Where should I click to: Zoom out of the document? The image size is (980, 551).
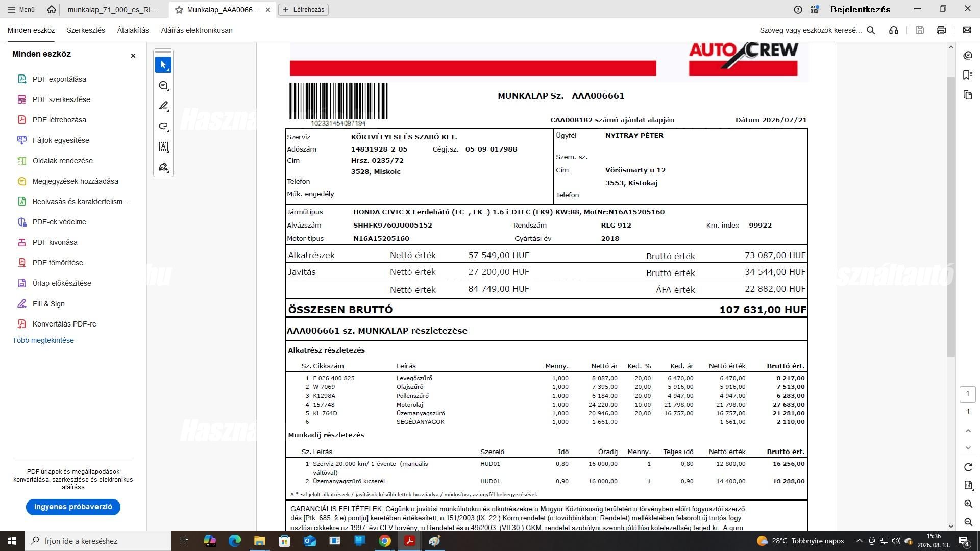pyautogui.click(x=968, y=522)
